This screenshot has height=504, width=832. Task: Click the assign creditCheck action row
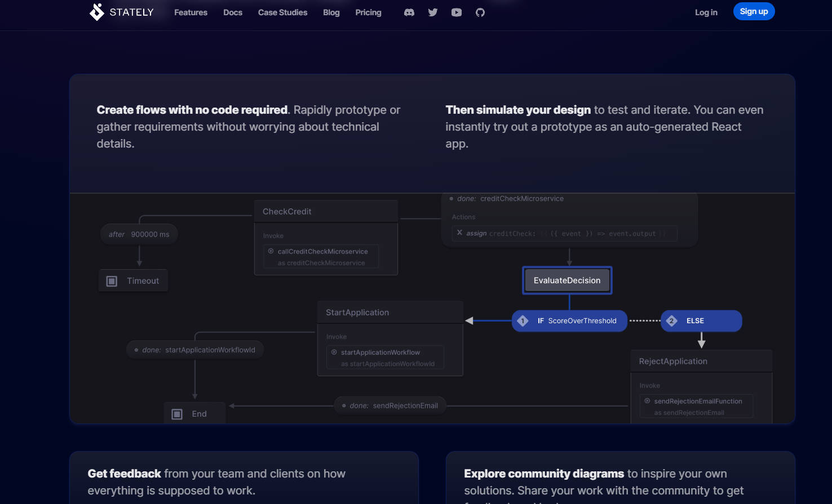pos(564,233)
